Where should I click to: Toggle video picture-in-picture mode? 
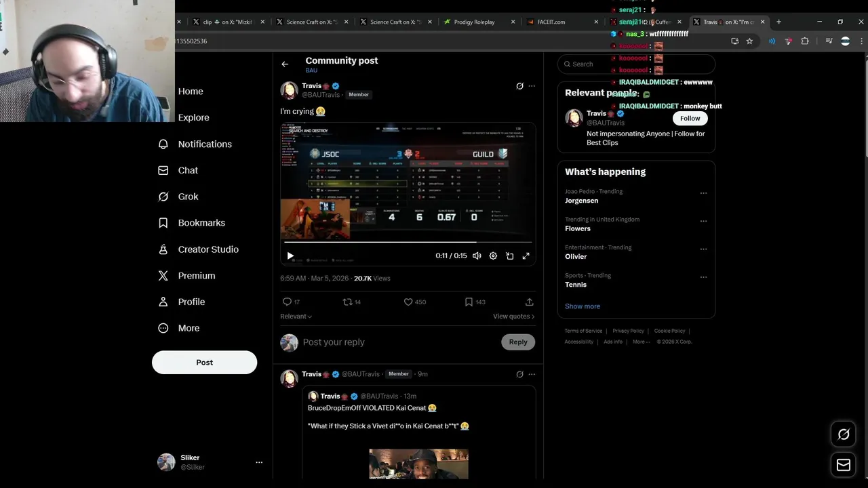click(x=509, y=256)
